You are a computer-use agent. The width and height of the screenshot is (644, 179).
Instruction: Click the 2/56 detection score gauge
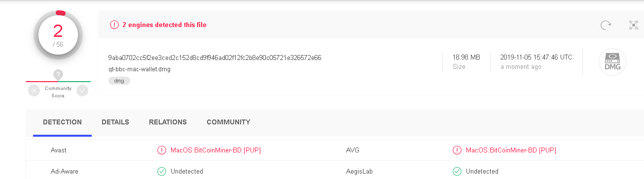(58, 35)
